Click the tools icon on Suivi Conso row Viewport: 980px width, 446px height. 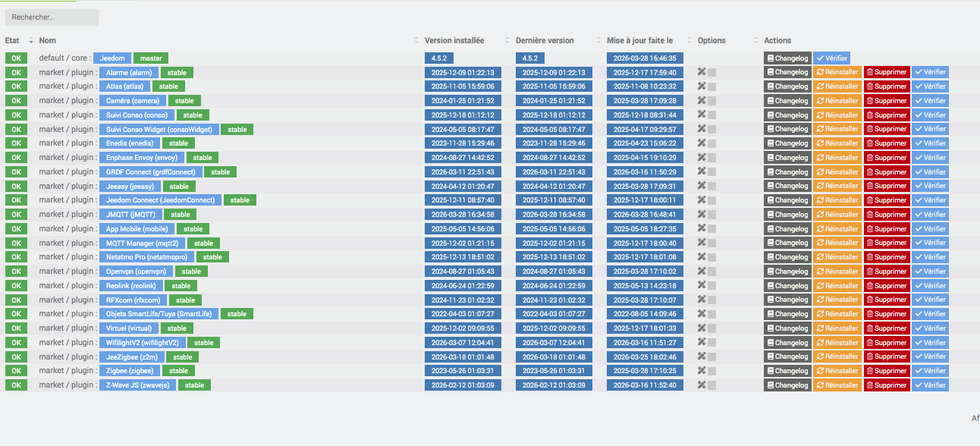[702, 115]
